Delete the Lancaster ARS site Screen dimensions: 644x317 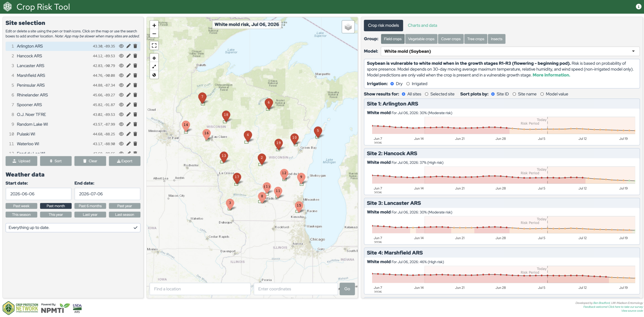tap(135, 66)
